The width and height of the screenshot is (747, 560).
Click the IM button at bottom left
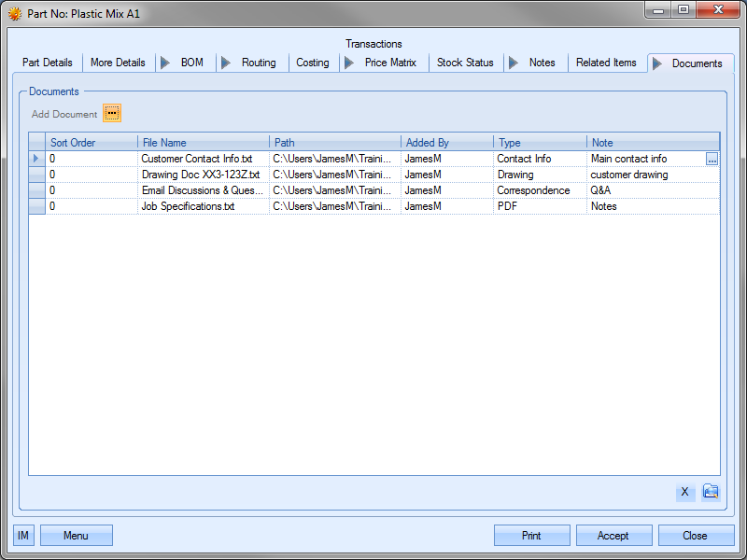pyautogui.click(x=23, y=536)
